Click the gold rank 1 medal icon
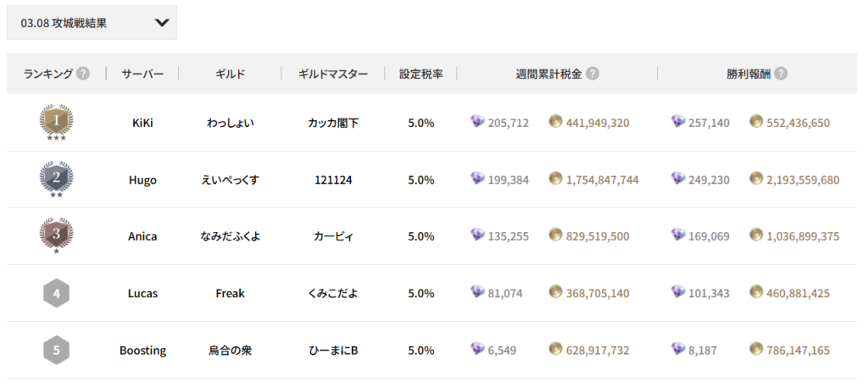 [x=56, y=123]
